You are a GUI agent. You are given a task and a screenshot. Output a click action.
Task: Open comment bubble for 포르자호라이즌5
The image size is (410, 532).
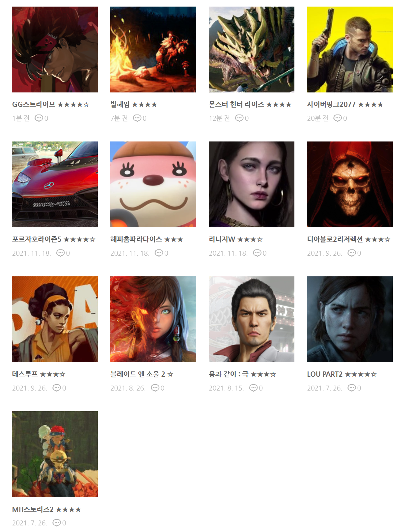(61, 253)
